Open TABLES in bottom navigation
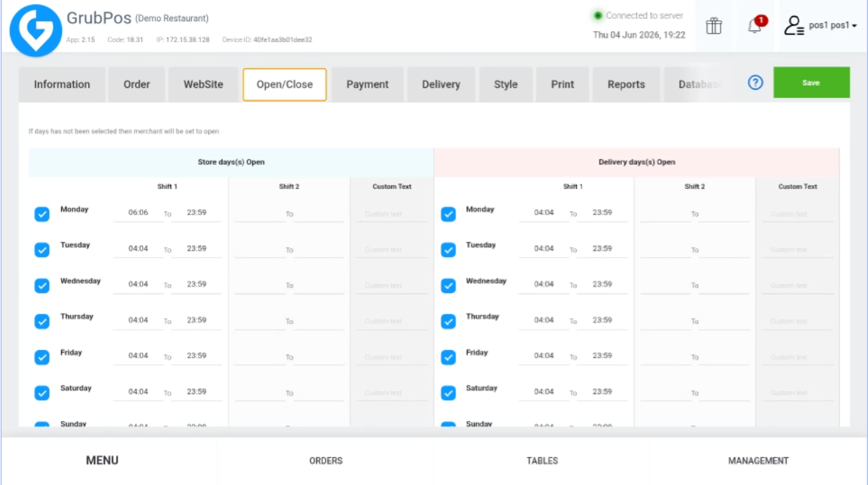Viewport: 868px width, 485px height. 542,460
